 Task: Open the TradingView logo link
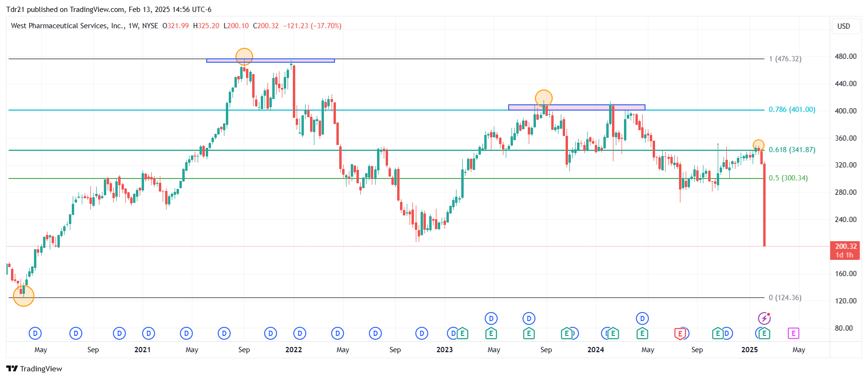pyautogui.click(x=34, y=368)
